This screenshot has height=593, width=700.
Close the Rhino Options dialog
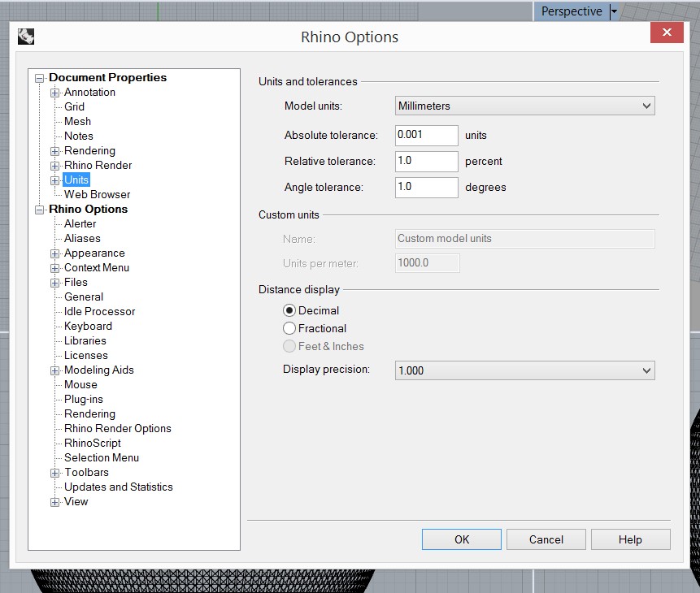(x=667, y=32)
